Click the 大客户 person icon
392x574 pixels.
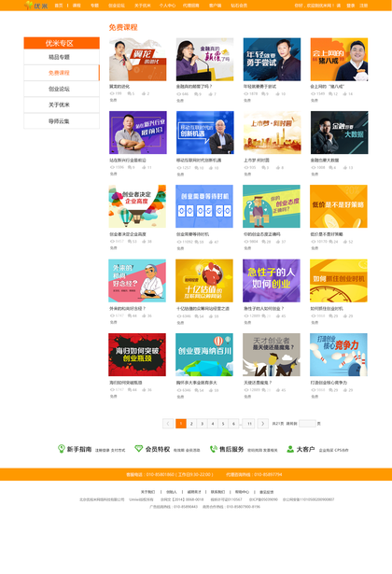pyautogui.click(x=290, y=449)
